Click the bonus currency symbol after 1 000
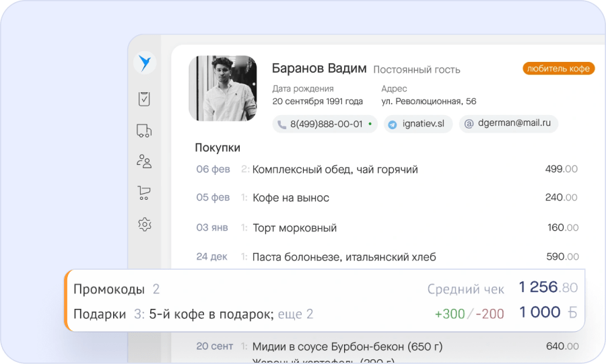 (x=572, y=312)
